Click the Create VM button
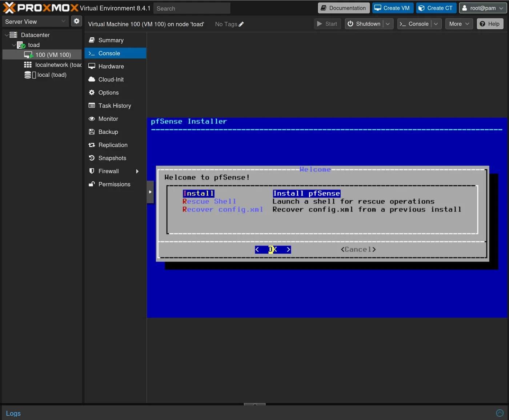This screenshot has width=509, height=420. point(393,8)
